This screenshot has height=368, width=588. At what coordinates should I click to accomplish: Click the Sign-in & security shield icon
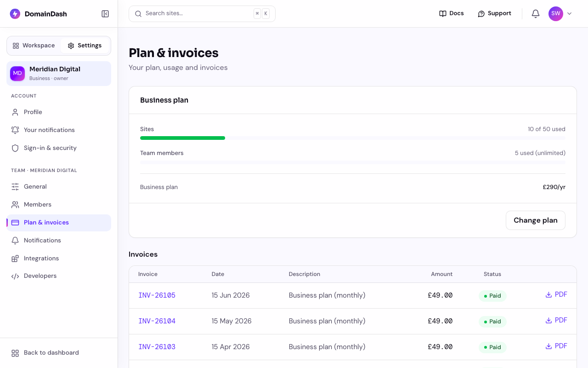pyautogui.click(x=15, y=148)
